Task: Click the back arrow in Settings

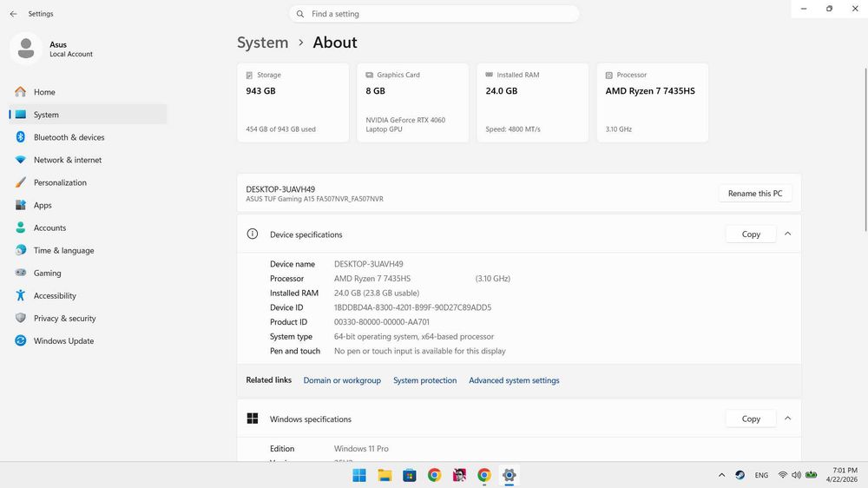Action: (13, 14)
